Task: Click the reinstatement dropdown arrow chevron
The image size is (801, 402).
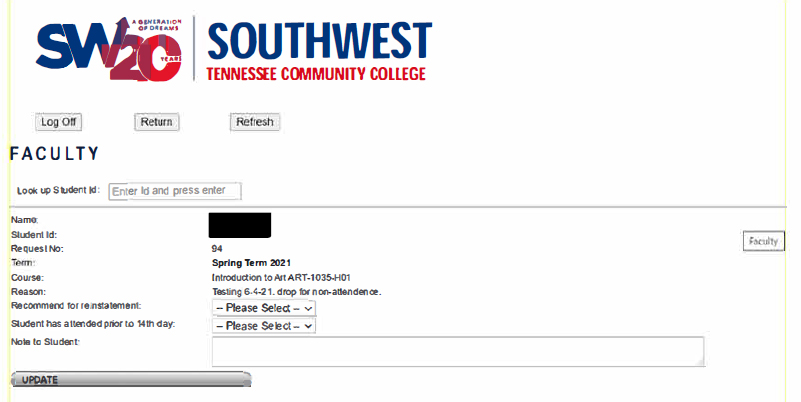Action: (308, 309)
